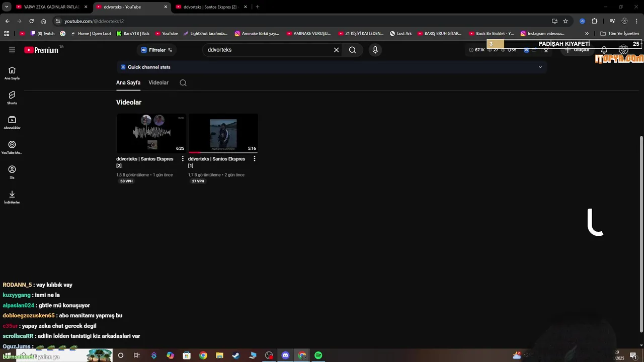The width and height of the screenshot is (644, 362).
Task: Open video title ddvorteks Santos Ekspres [1]
Action: click(217, 162)
